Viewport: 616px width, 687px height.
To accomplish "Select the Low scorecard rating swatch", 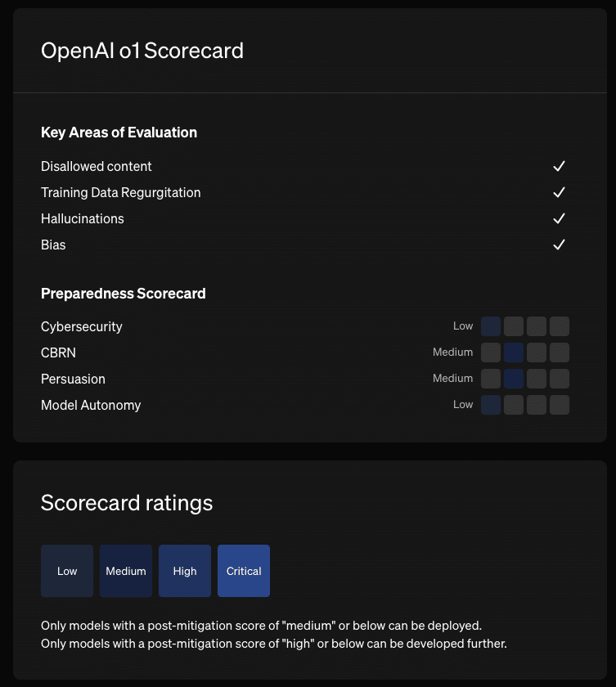I will (x=67, y=571).
